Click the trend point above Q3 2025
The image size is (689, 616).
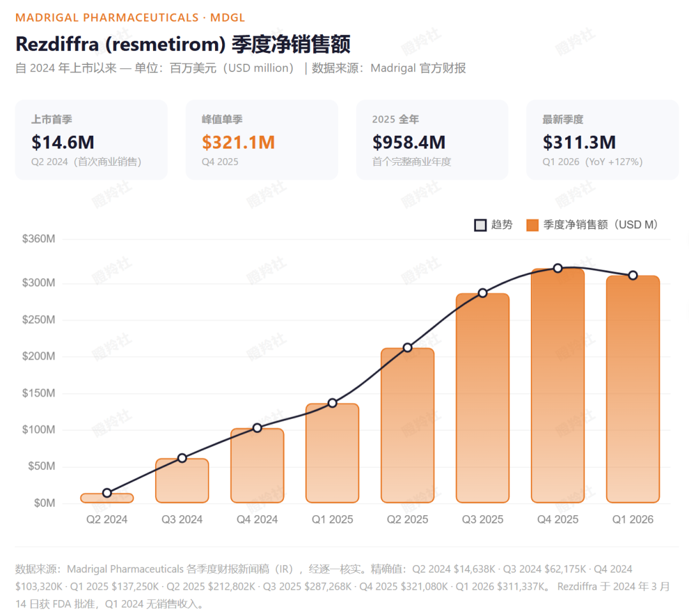click(x=482, y=293)
